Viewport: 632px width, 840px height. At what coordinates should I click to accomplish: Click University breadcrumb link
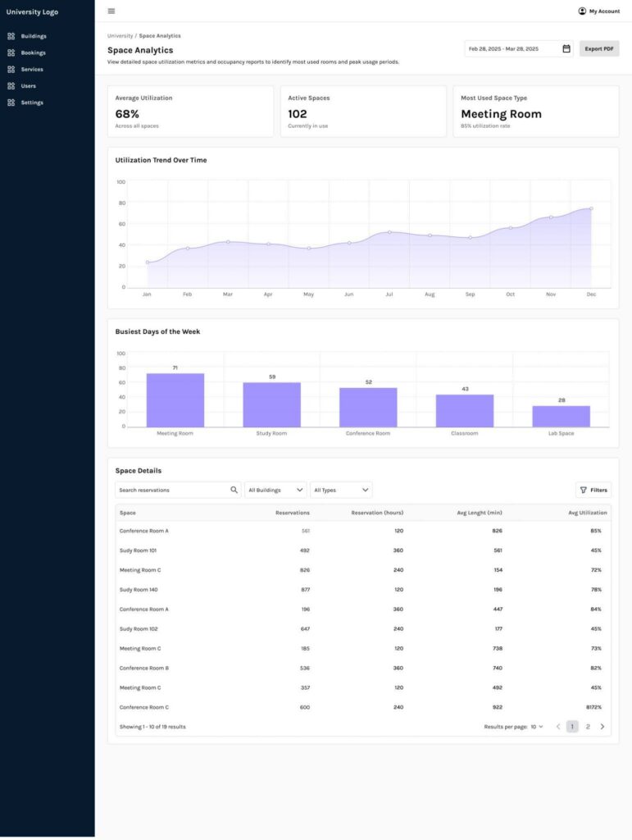pyautogui.click(x=120, y=36)
